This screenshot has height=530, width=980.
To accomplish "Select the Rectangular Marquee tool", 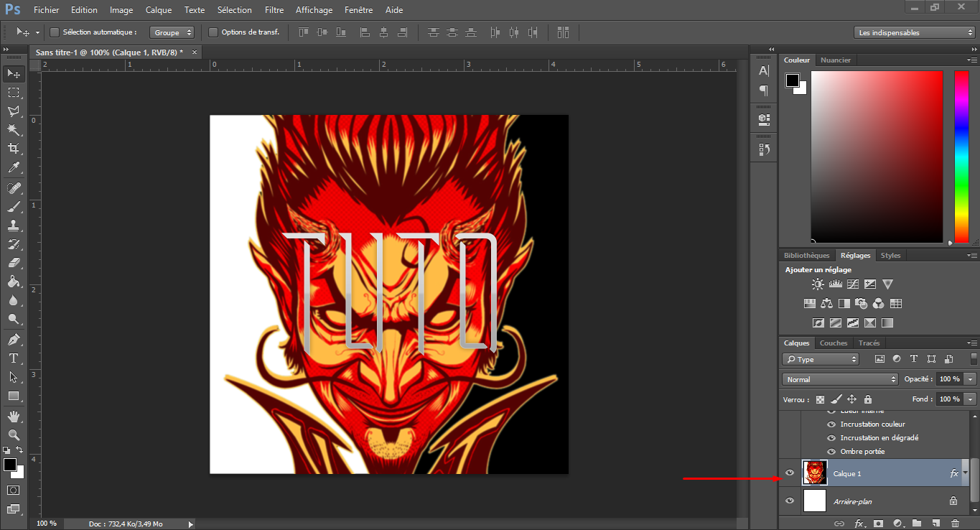I will (14, 93).
